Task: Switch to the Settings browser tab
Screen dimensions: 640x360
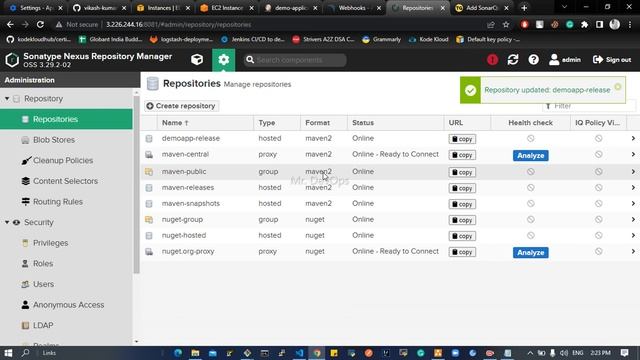Action: [36, 8]
